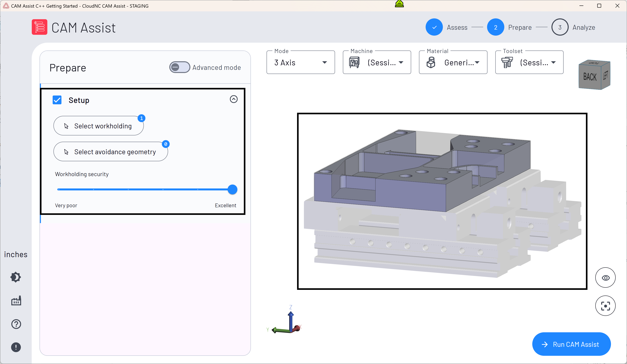
Task: Click the LEFT face of the view cube
Action: [606, 75]
